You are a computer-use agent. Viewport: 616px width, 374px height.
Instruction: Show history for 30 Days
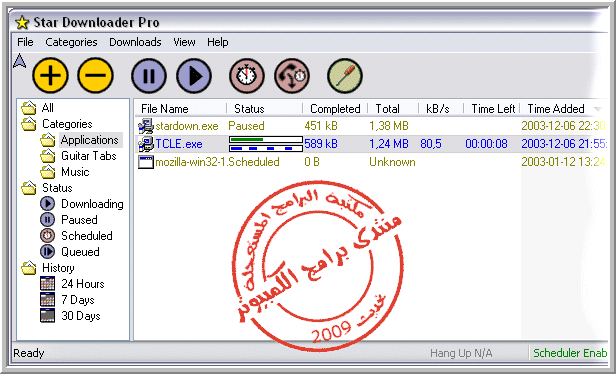[x=81, y=316]
